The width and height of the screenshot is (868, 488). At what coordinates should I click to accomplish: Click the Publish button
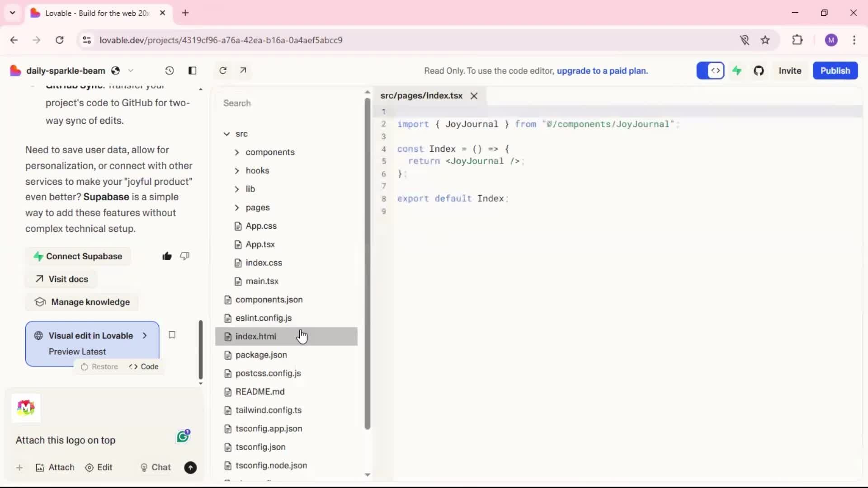pos(835,70)
